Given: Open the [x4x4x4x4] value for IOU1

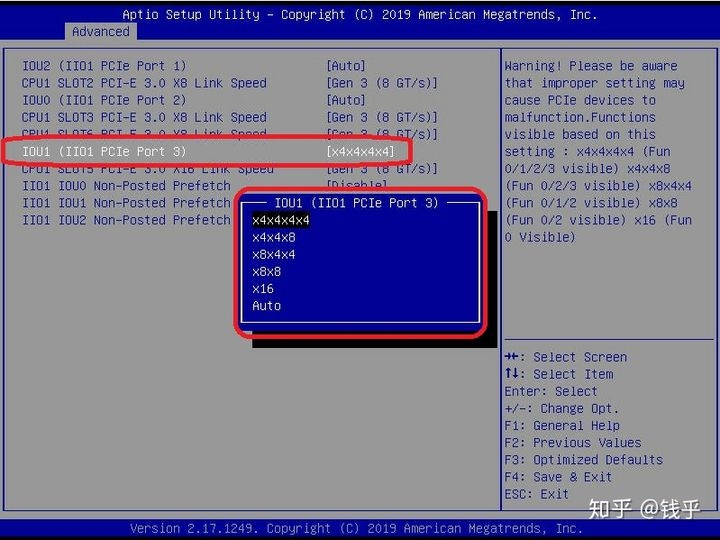Looking at the screenshot, I should (360, 151).
